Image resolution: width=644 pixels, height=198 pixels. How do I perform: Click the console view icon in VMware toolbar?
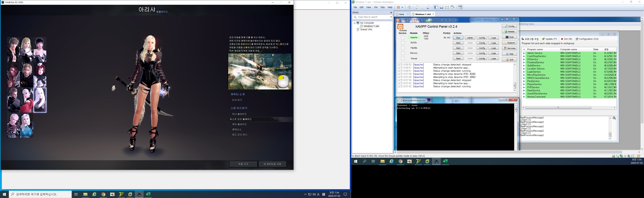tap(460, 8)
